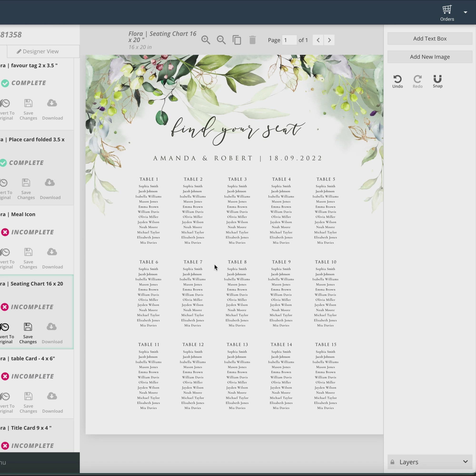Zoom out of the canvas
The width and height of the screenshot is (476, 476).
click(221, 40)
